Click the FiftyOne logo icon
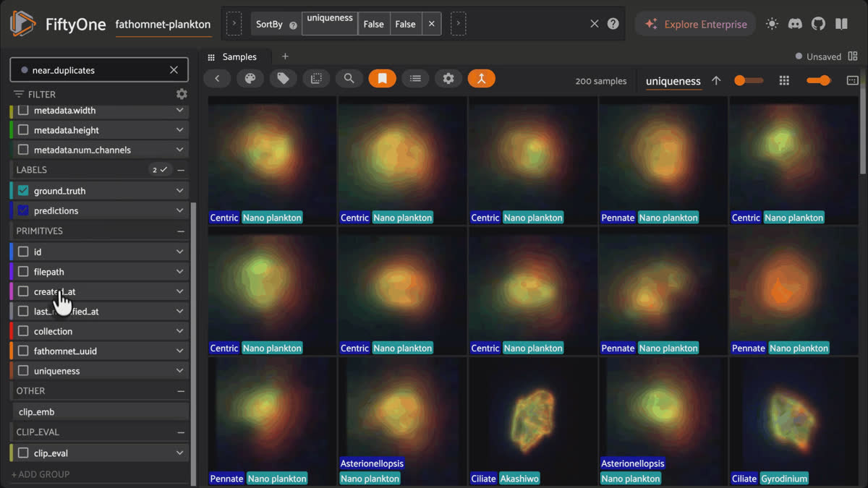This screenshot has height=488, width=868. pyautogui.click(x=22, y=24)
